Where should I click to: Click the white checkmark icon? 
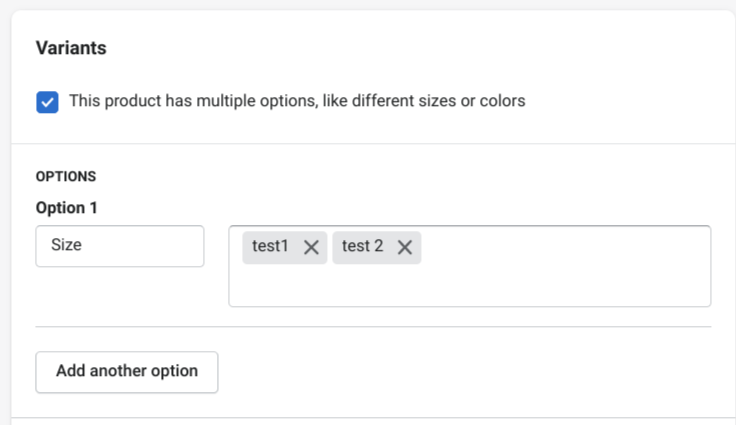coord(47,102)
